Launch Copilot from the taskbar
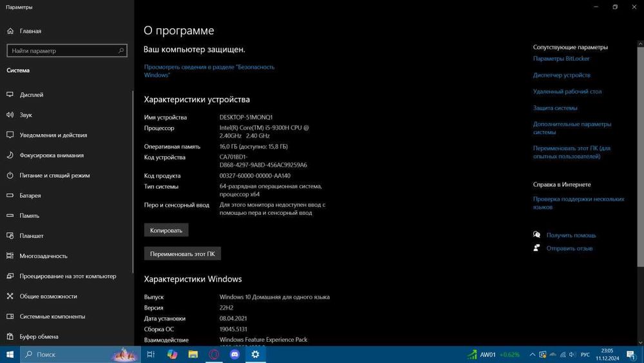This screenshot has height=363, width=644. coord(172,355)
